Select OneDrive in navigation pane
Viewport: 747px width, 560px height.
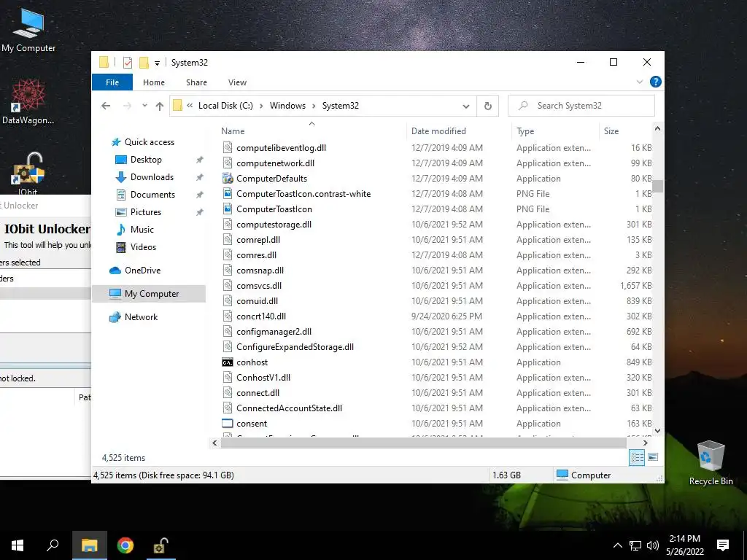coord(142,271)
